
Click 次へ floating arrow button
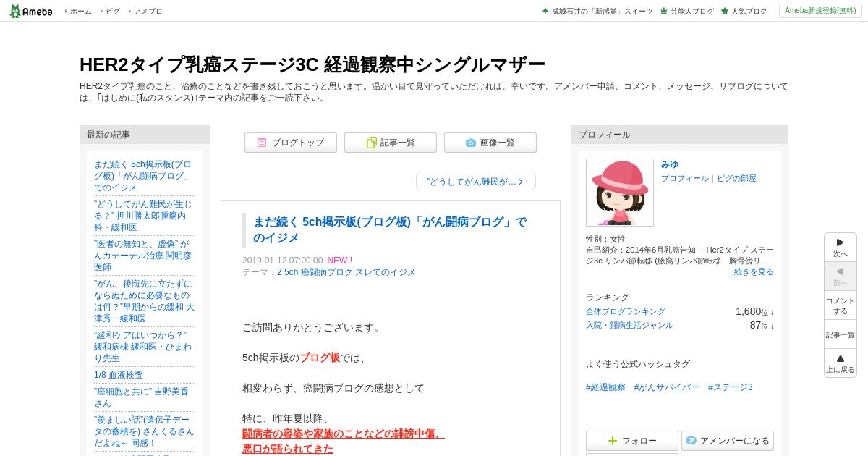pyautogui.click(x=841, y=248)
